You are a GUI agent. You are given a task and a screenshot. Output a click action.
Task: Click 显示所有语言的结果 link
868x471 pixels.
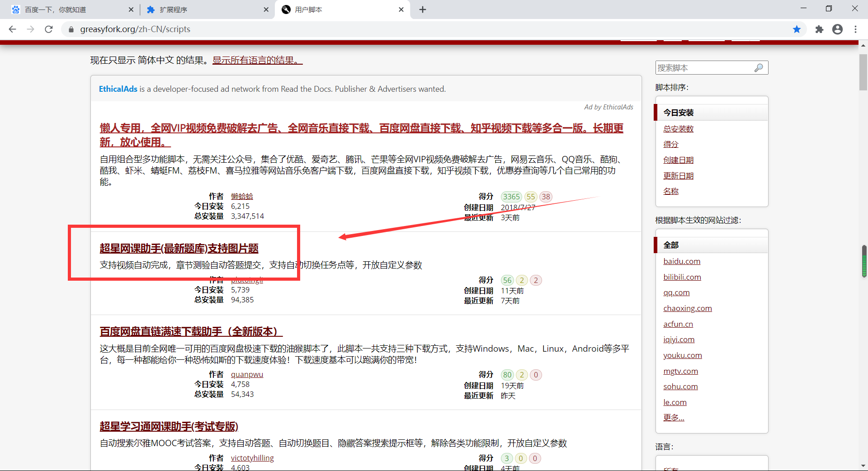[257, 60]
